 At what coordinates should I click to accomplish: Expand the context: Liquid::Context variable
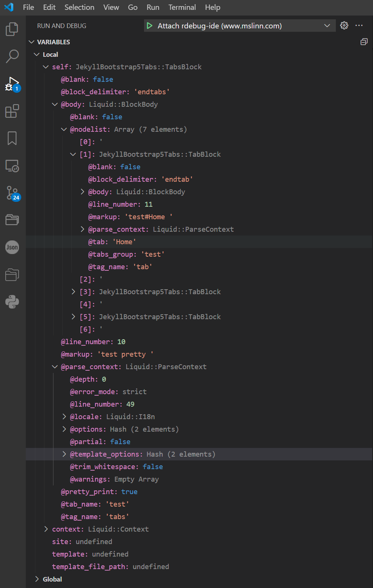[46, 529]
